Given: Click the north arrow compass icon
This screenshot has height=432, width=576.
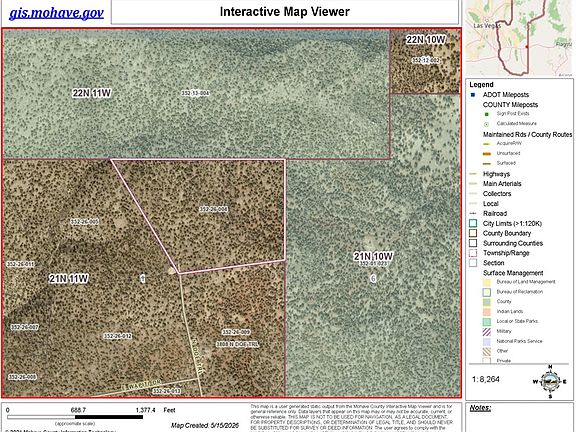Looking at the screenshot, I should pyautogui.click(x=550, y=382).
